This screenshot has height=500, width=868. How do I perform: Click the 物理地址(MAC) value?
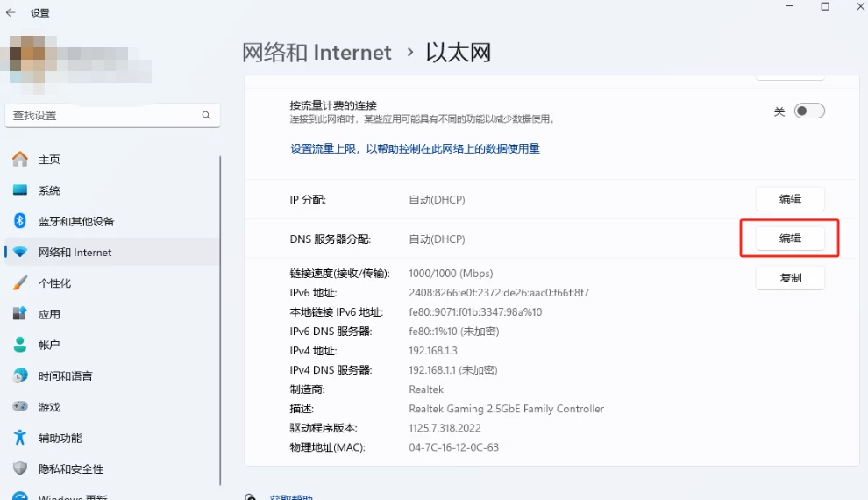pyautogui.click(x=453, y=446)
